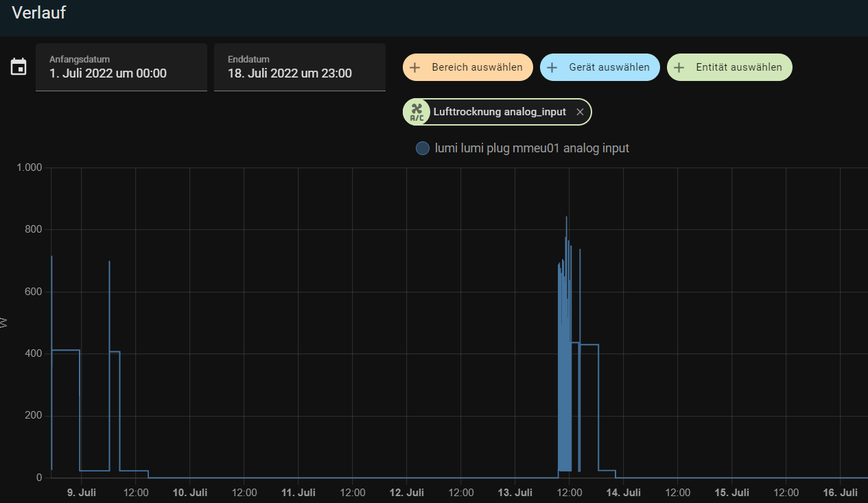The height and width of the screenshot is (503, 868).
Task: Select the Lufttrocknung analog_input chip label
Action: [500, 112]
